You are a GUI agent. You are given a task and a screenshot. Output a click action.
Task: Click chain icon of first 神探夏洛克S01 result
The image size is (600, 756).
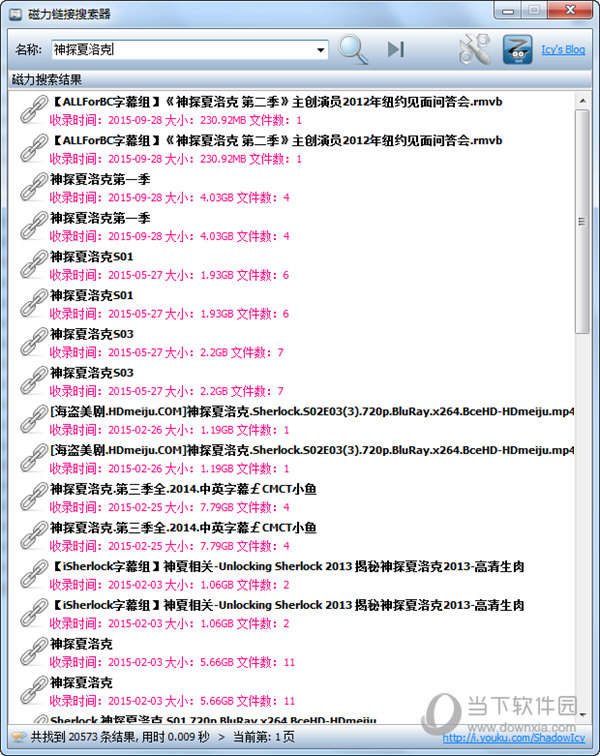pos(34,264)
